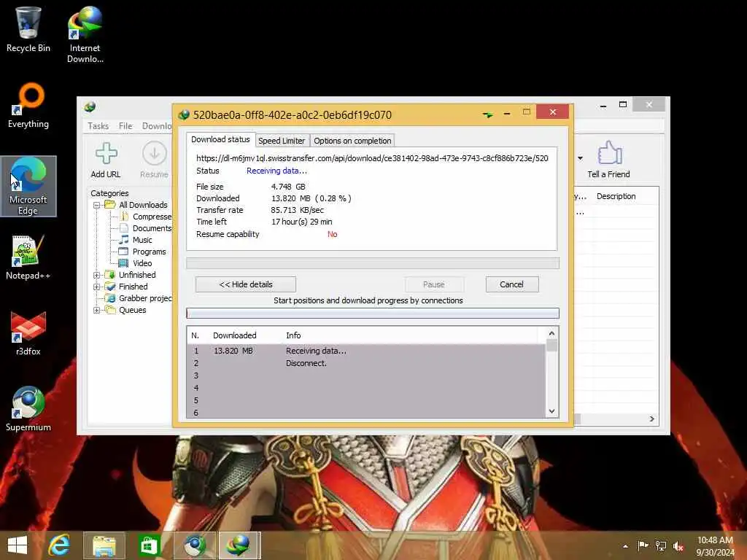Click the Resume toolbar icon in IDM
The height and width of the screenshot is (560, 747).
coord(154,160)
